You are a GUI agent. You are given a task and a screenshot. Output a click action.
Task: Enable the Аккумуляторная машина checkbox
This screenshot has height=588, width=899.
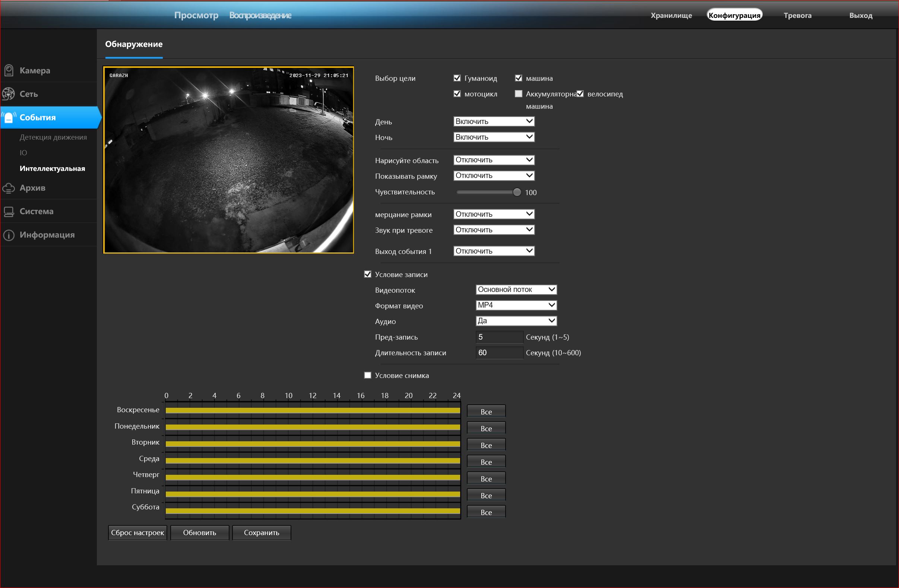518,94
